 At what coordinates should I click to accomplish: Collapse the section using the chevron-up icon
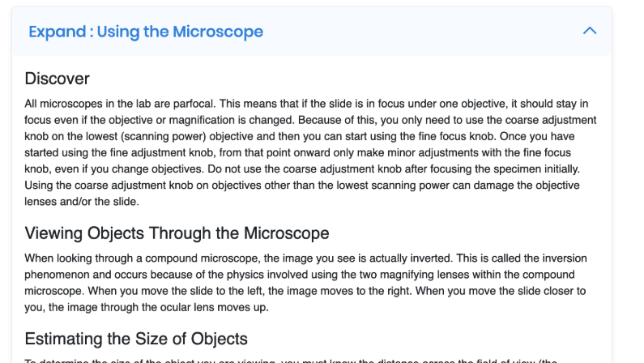coord(590,31)
